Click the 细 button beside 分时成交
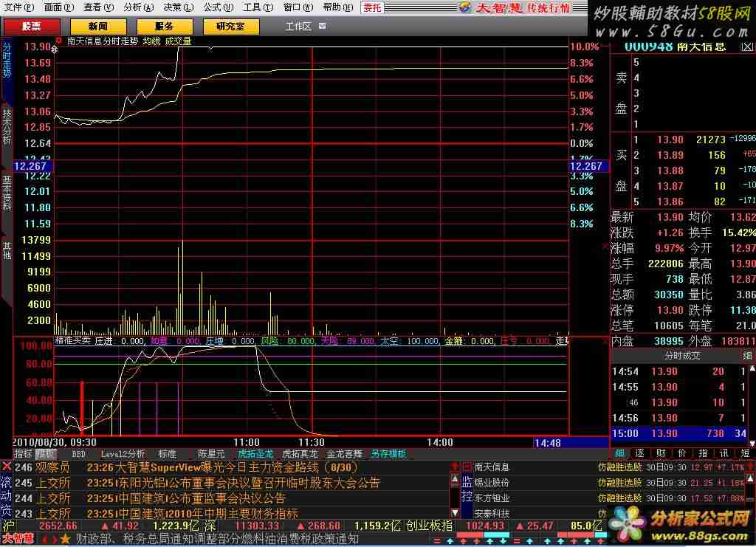Image resolution: width=756 pixels, height=547 pixels. point(747,356)
